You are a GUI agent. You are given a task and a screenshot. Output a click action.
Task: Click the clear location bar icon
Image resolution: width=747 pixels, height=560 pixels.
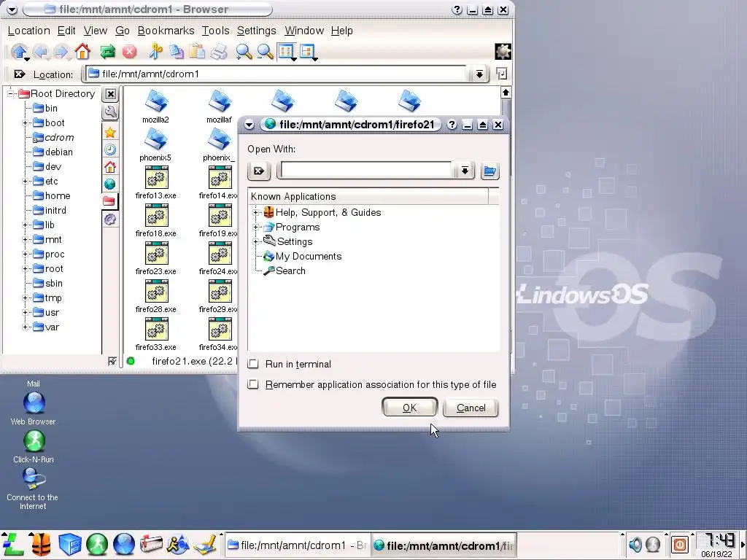tap(19, 74)
